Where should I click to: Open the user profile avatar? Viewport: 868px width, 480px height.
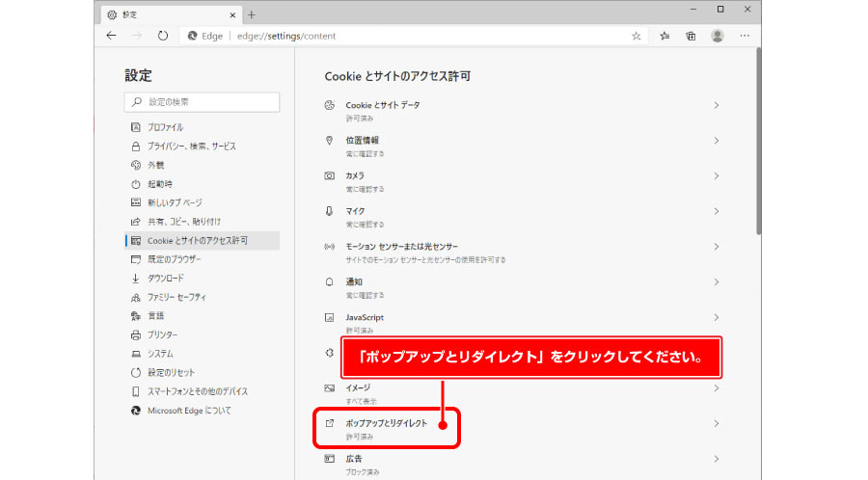[x=718, y=36]
